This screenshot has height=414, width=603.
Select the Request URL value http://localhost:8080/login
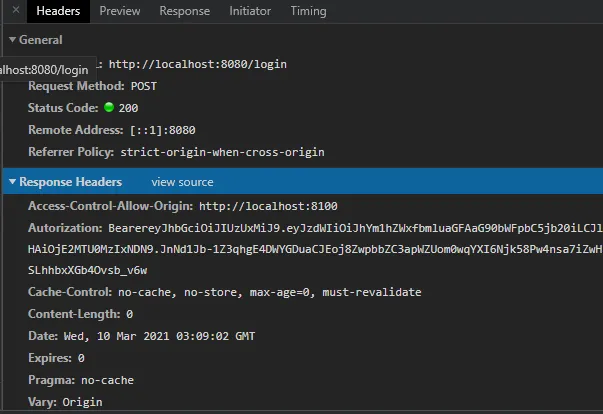point(198,64)
